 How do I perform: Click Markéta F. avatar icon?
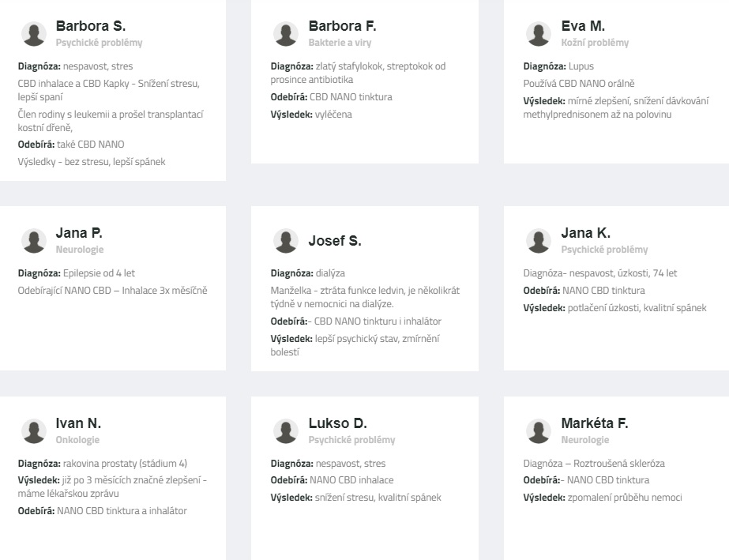point(539,431)
